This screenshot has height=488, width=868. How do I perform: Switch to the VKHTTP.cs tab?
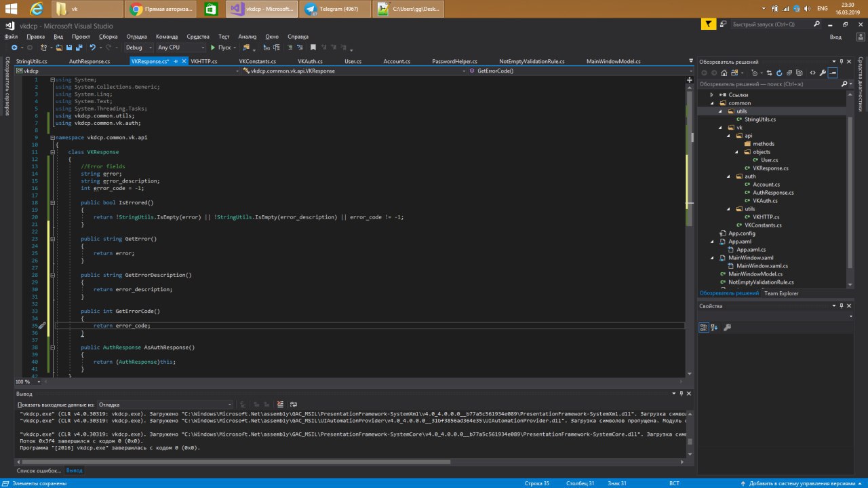pos(204,61)
